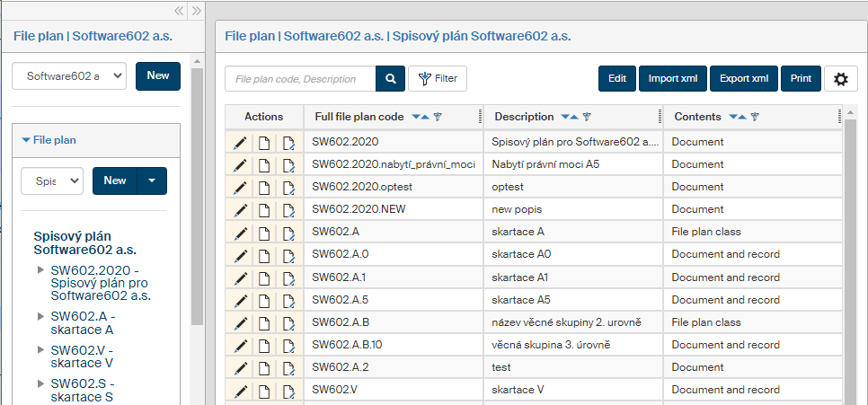The height and width of the screenshot is (405, 868).
Task: Select Spisový plán Software602 a.s. tree root
Action: pos(84,242)
